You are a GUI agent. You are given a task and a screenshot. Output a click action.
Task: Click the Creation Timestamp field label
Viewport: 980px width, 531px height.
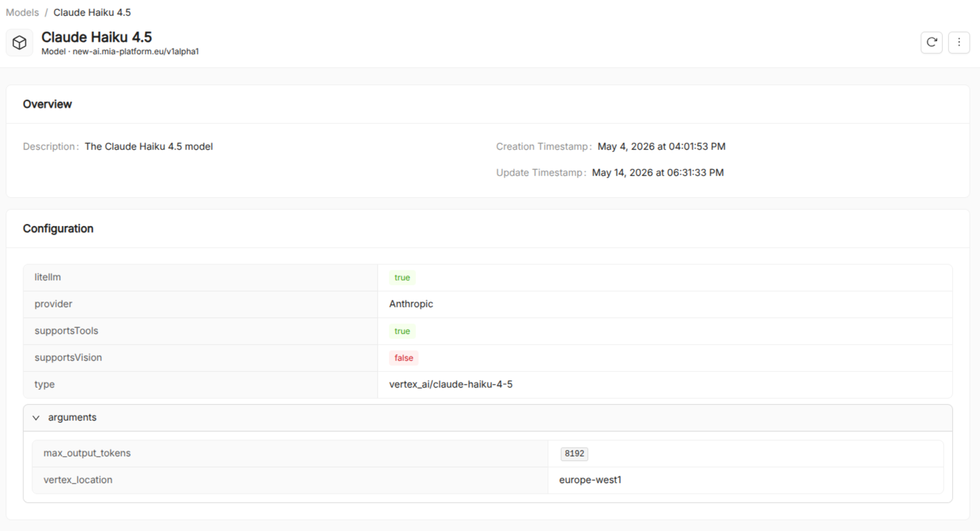tap(544, 147)
